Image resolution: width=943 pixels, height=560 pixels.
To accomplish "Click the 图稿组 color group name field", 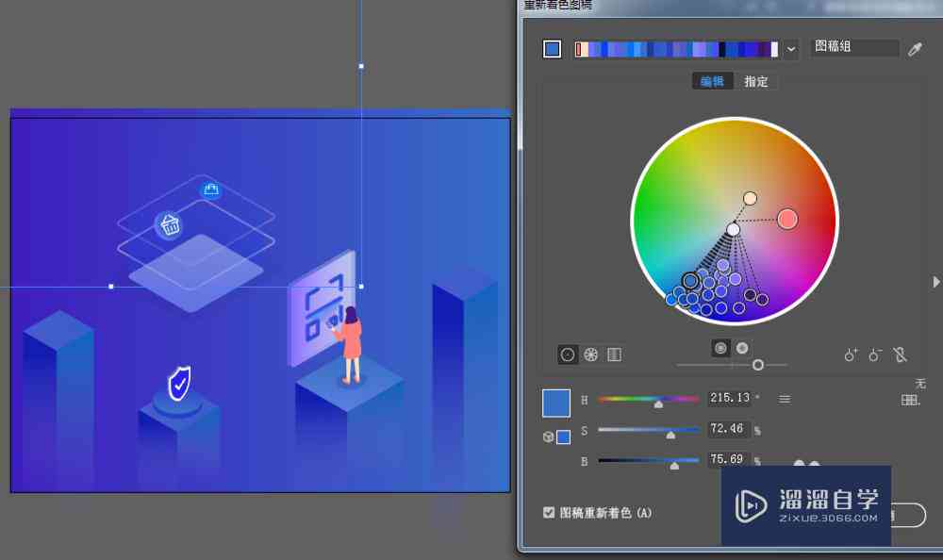I will click(x=854, y=47).
